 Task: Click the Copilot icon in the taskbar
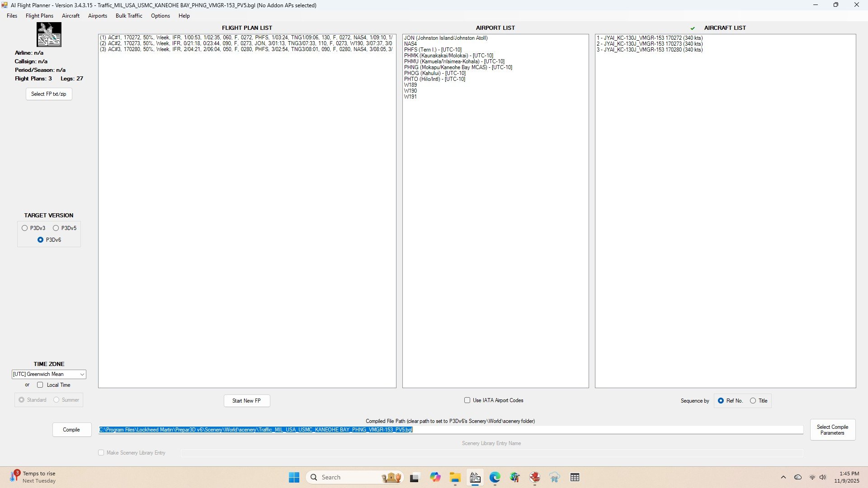pos(435,478)
